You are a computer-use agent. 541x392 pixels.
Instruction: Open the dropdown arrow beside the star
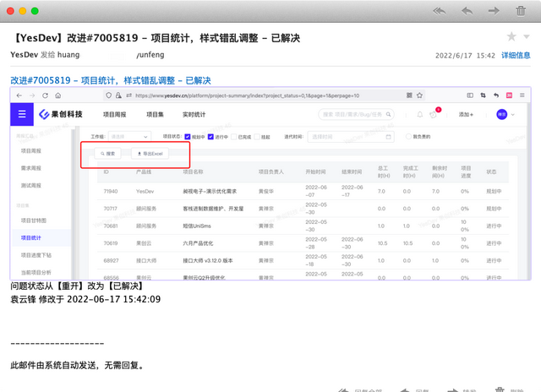click(x=526, y=36)
